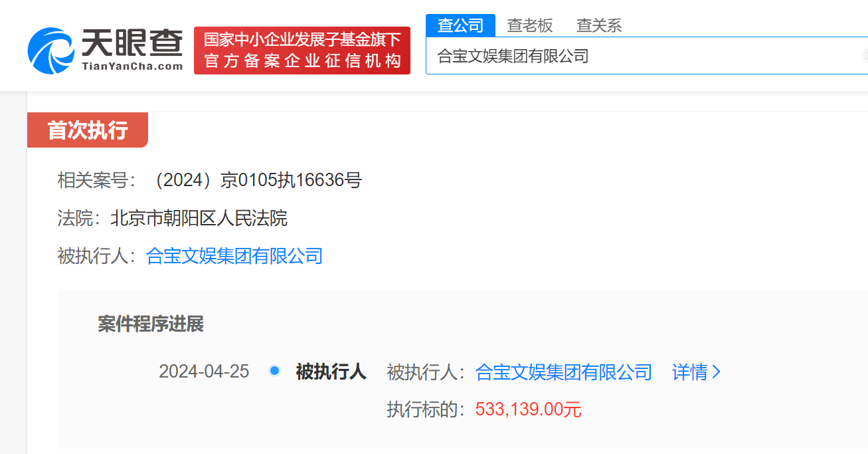Click the 案件程序进展 section heading
The image size is (868, 454).
pyautogui.click(x=151, y=324)
